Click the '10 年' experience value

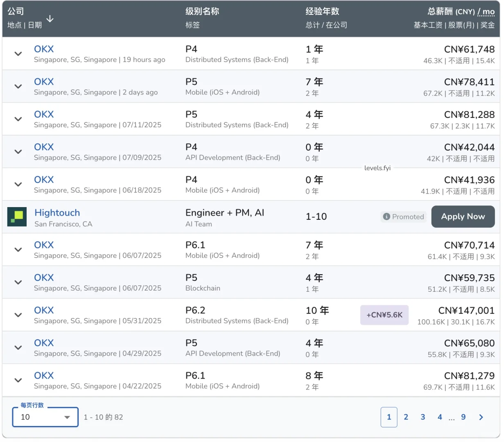(x=317, y=311)
